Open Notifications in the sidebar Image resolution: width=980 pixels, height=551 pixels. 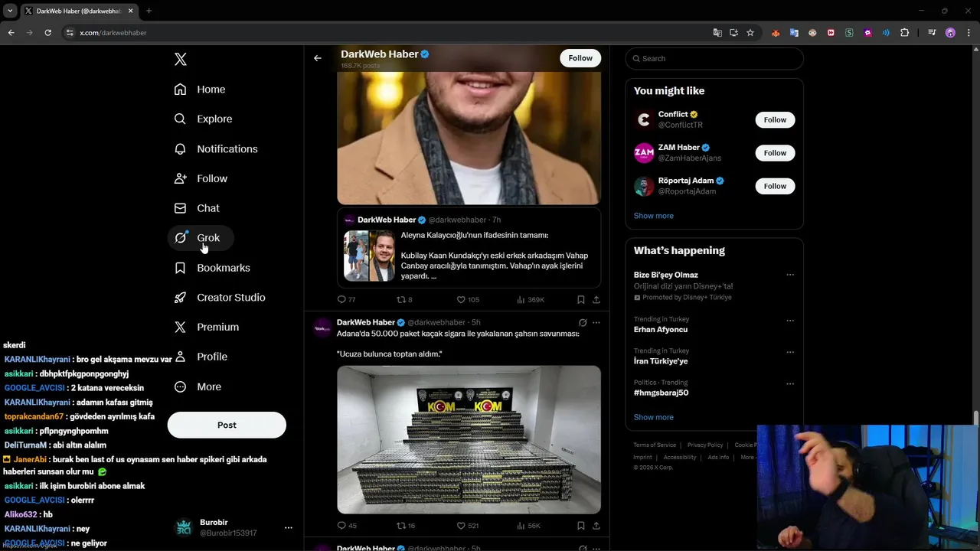click(216, 149)
